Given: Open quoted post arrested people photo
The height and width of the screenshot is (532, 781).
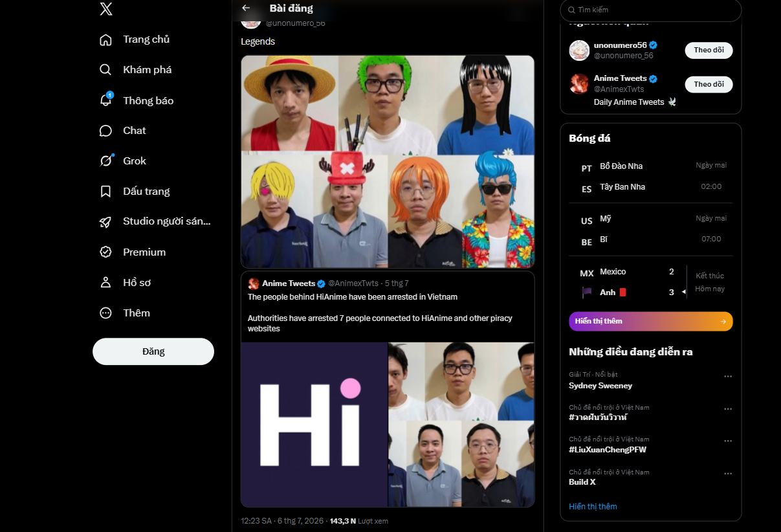Looking at the screenshot, I should 461,425.
